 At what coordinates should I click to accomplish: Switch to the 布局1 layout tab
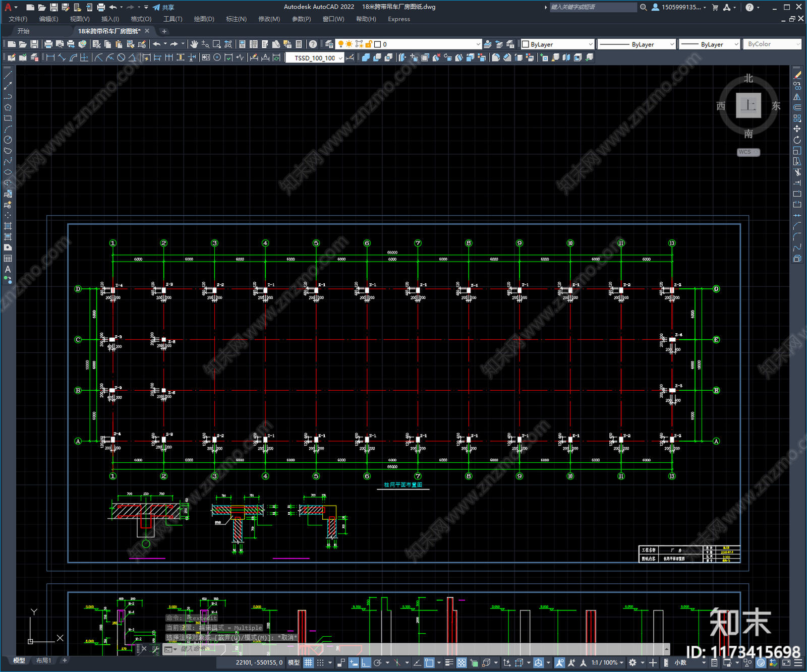pyautogui.click(x=44, y=660)
